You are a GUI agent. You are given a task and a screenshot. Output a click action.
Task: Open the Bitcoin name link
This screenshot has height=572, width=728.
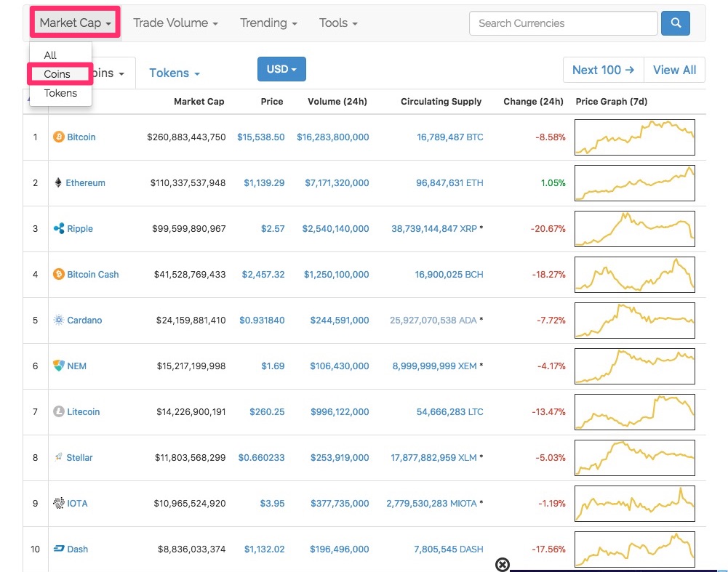81,137
